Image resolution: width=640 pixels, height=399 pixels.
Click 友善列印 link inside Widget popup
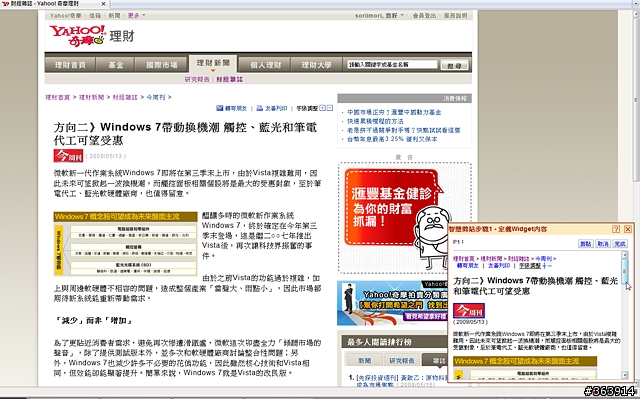pyautogui.click(x=499, y=266)
